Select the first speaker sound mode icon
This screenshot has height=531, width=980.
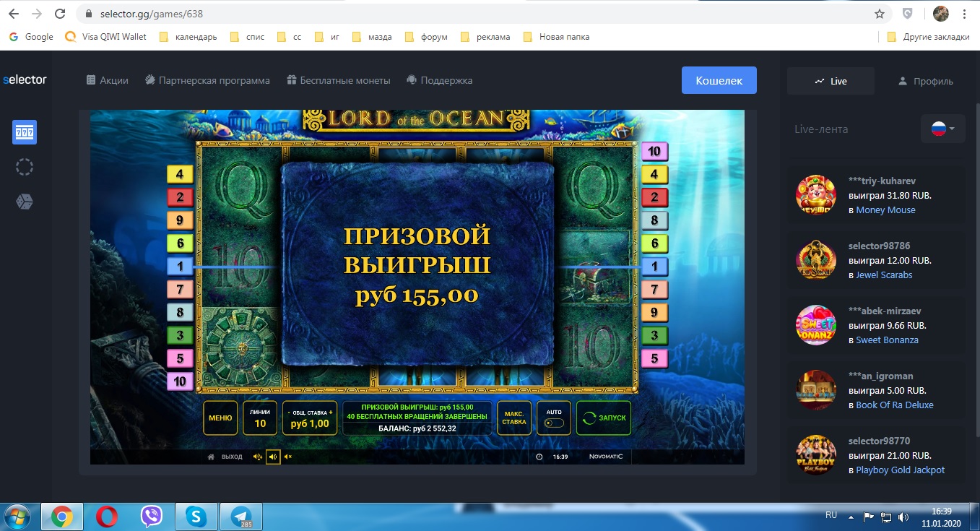(258, 457)
